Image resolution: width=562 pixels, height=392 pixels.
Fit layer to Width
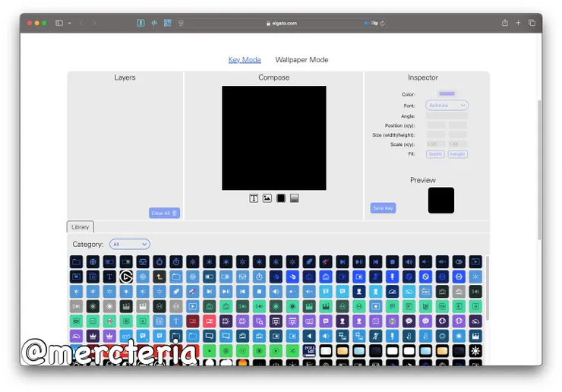pyautogui.click(x=435, y=154)
